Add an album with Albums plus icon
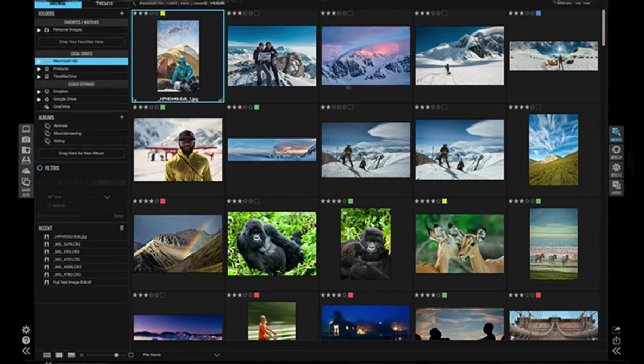 (x=122, y=117)
